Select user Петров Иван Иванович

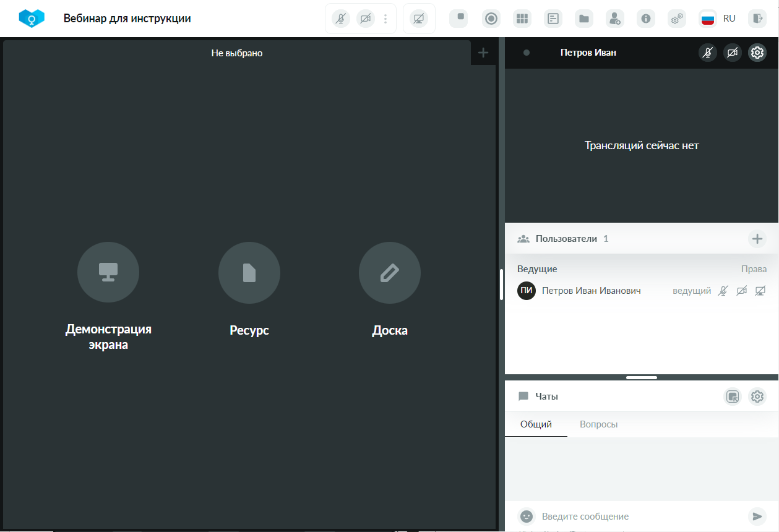[x=592, y=291]
